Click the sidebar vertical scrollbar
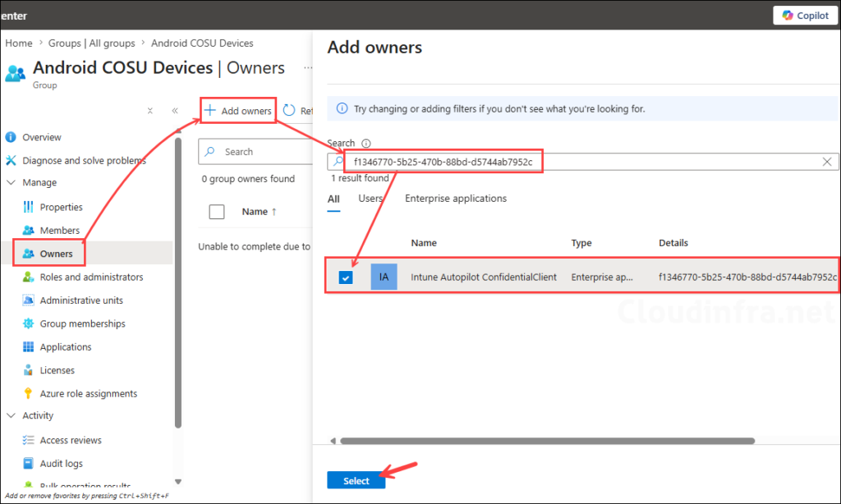 tap(178, 282)
